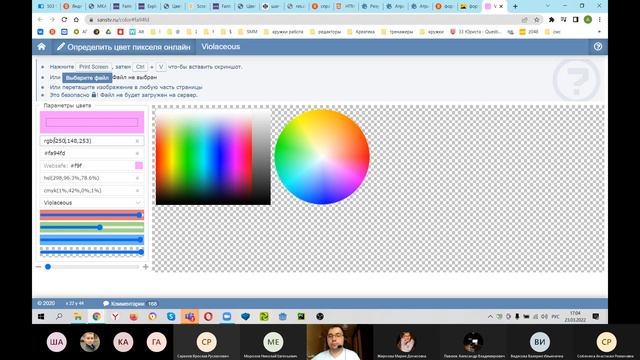Go back in browser history
This screenshot has width=640, height=360.
[x=40, y=20]
